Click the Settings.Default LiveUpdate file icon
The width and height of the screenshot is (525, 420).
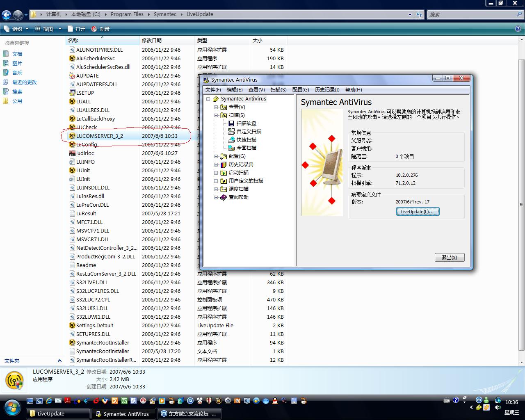[72, 325]
